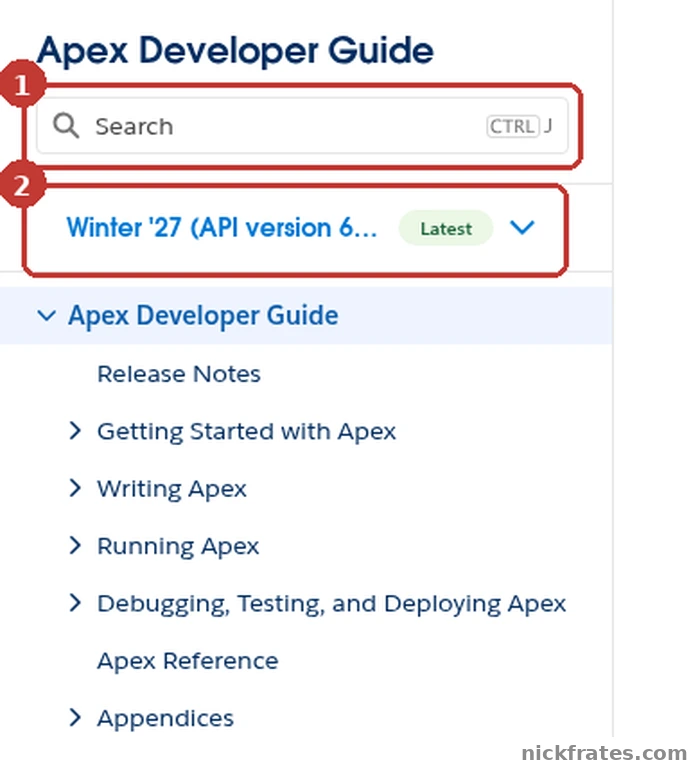Viewport: 700px width, 771px height.
Task: Open Getting Started with Apex link
Action: (246, 431)
